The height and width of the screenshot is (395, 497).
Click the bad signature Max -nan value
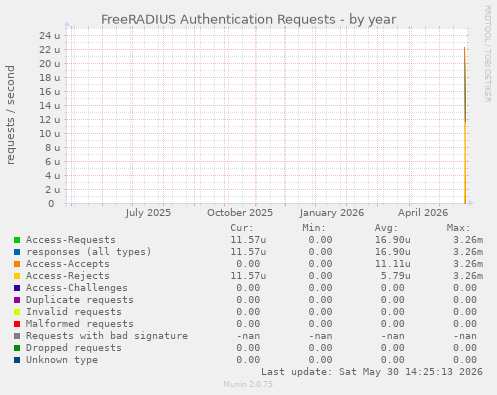465,336
